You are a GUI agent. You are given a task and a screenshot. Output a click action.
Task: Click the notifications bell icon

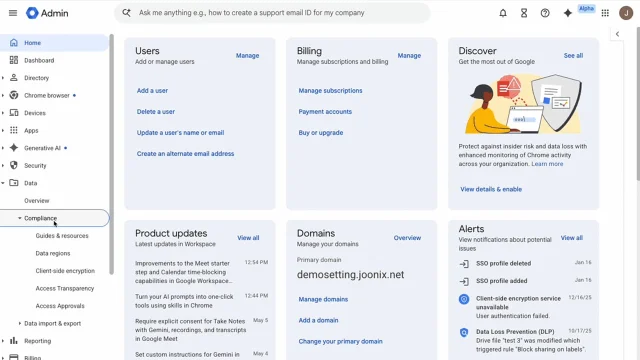pyautogui.click(x=503, y=13)
